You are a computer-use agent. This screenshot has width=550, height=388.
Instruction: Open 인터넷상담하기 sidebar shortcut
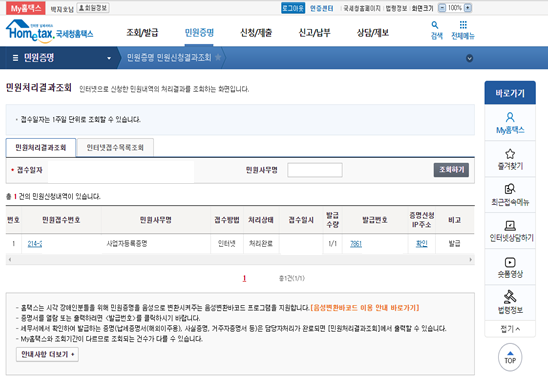click(510, 231)
